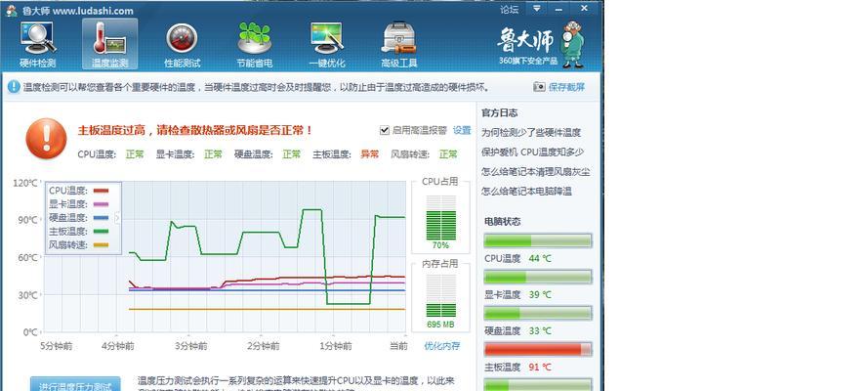Select the 温度监测 temperature monitor icon
The image size is (868, 391).
coord(109,44)
